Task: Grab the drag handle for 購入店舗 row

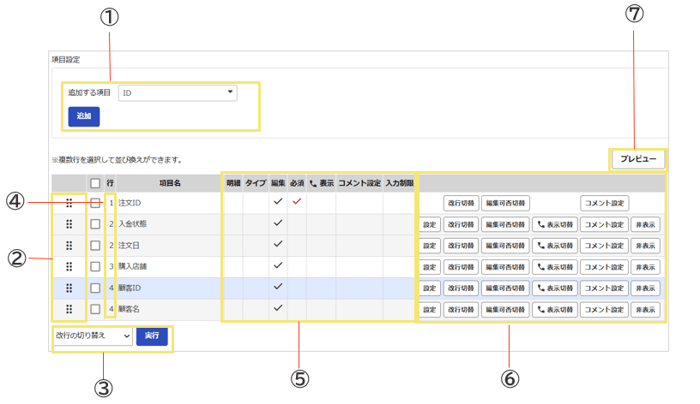Action: pyautogui.click(x=69, y=267)
